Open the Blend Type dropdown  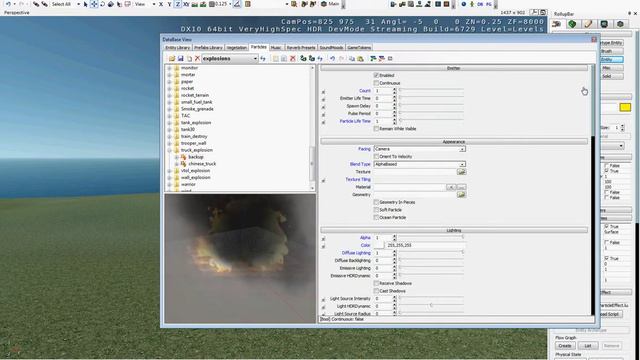tap(462, 164)
